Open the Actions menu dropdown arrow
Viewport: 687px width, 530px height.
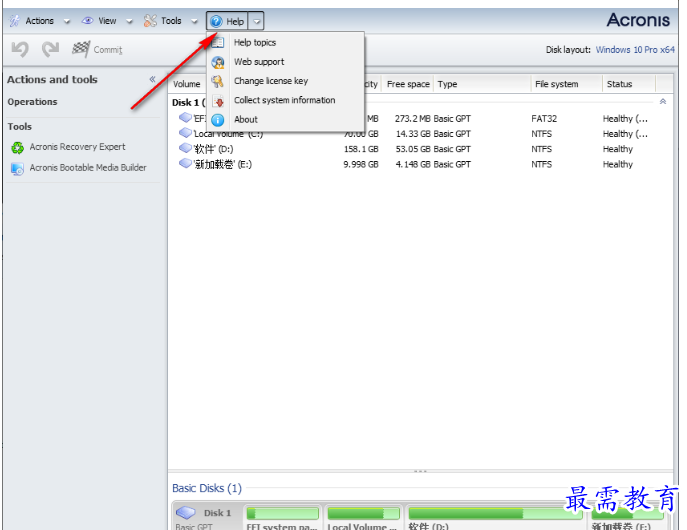point(67,21)
